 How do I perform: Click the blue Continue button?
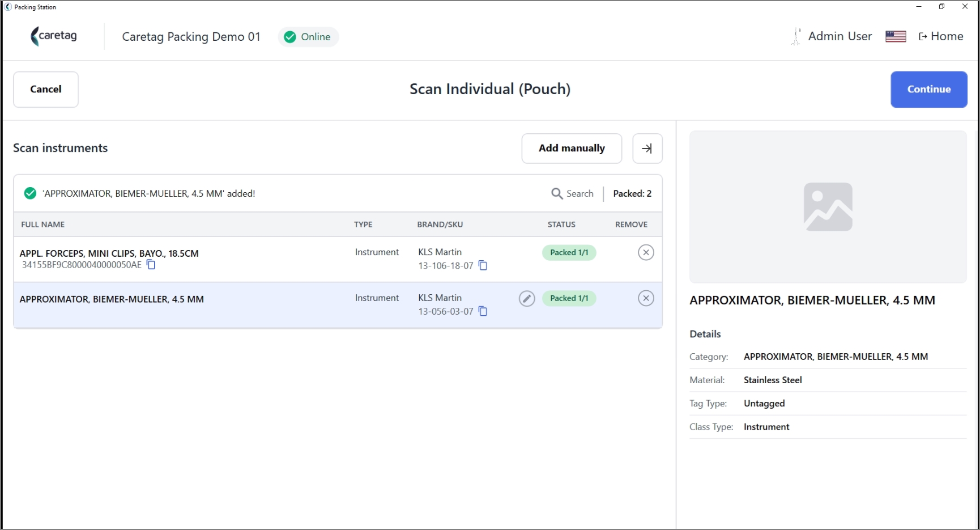tap(928, 89)
